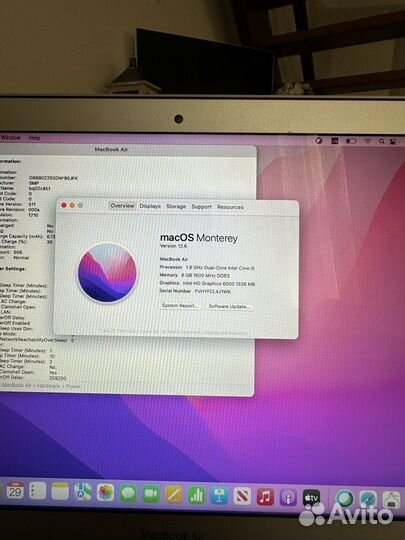Click the Software Update… button

coord(229,307)
